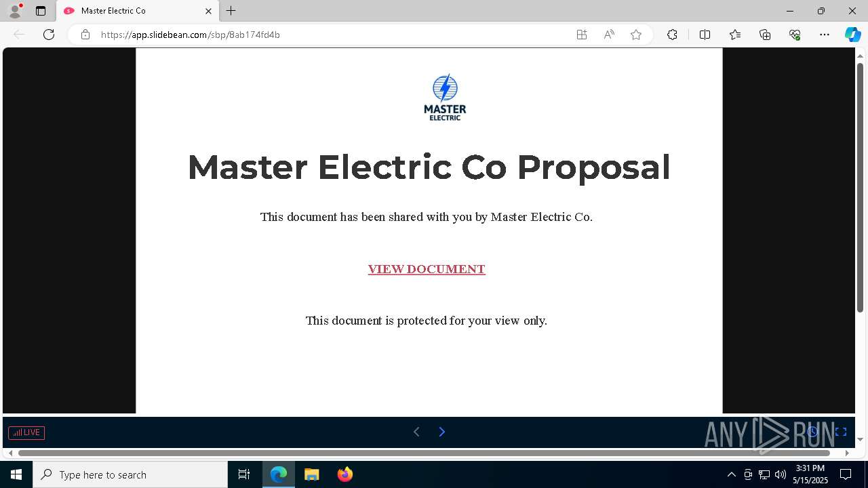
Task: Click the 'document is protected' text
Action: coord(427,321)
